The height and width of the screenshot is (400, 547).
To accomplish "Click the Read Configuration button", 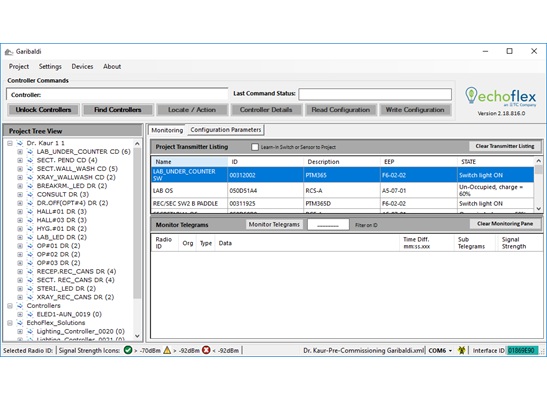I will pos(340,110).
